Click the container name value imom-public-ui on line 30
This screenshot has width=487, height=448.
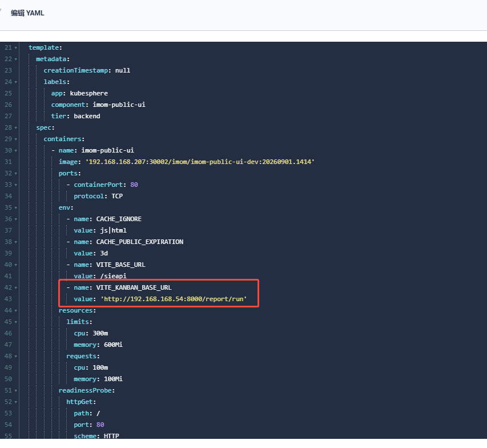click(x=108, y=150)
